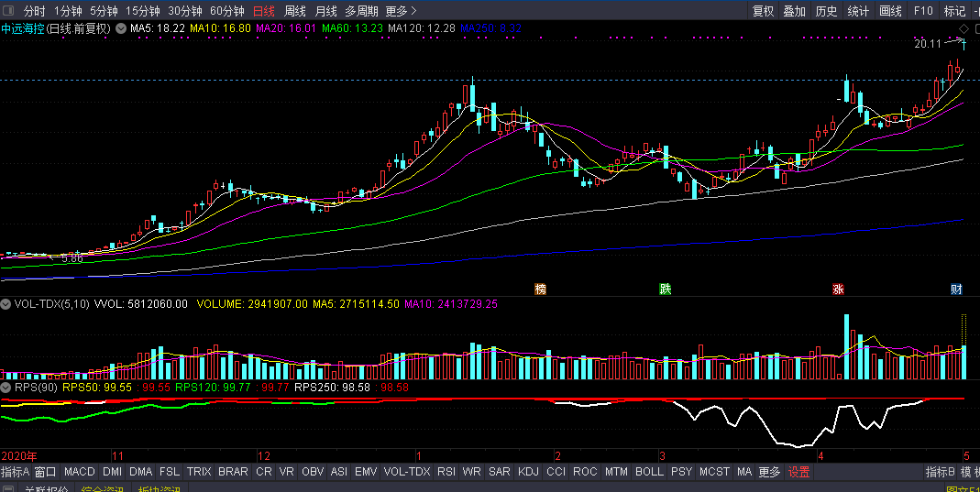
Task: Click the red 涨 event marker
Action: [x=837, y=290]
